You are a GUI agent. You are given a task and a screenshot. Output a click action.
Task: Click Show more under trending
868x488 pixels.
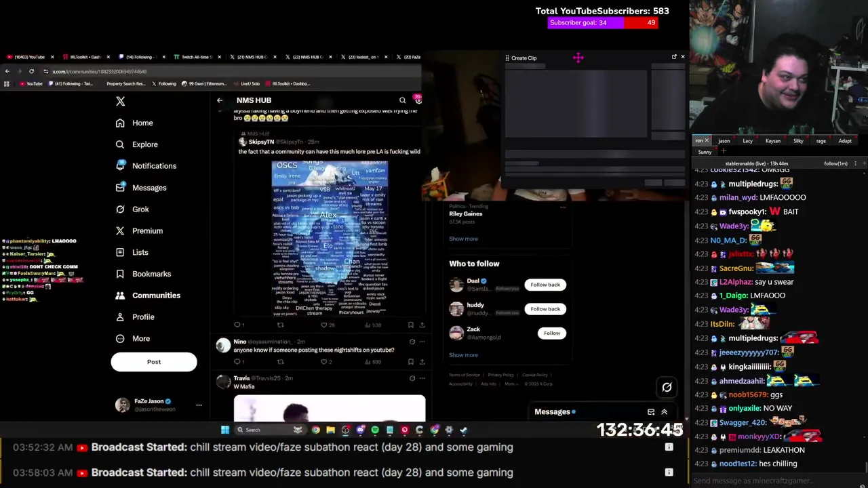pyautogui.click(x=463, y=239)
